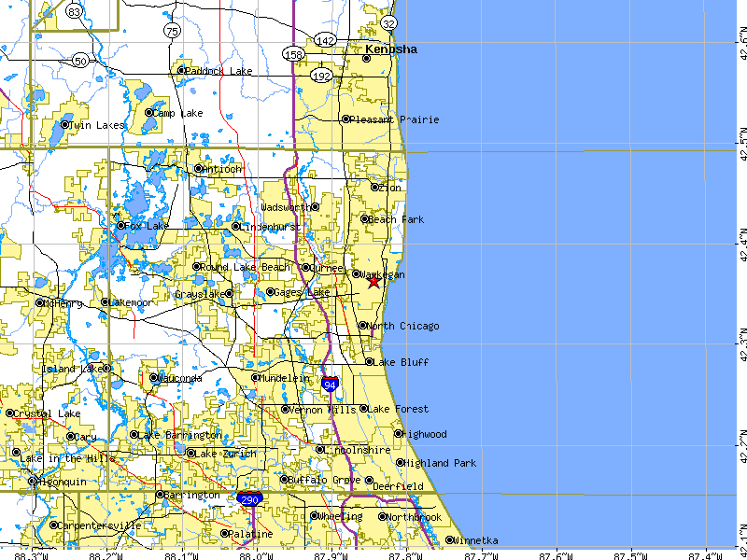Screen dimensions: 747x560
Task: Select the Route 142 highway shield
Action: coord(325,40)
